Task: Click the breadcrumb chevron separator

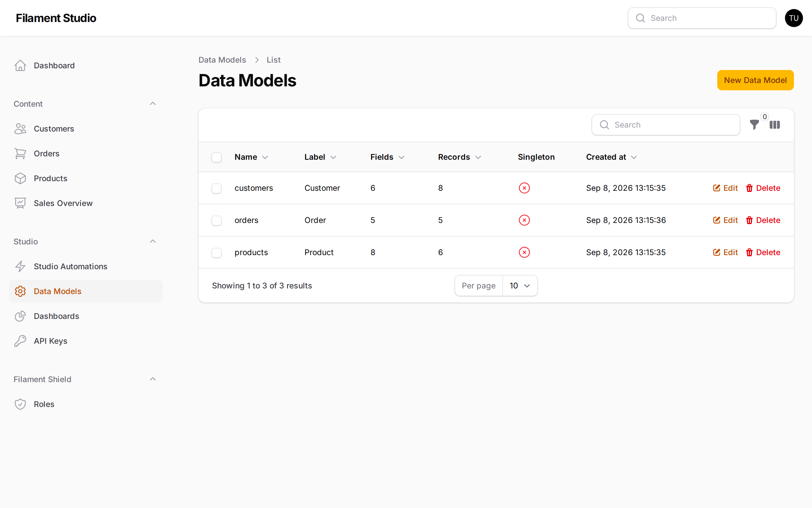Action: (257, 60)
